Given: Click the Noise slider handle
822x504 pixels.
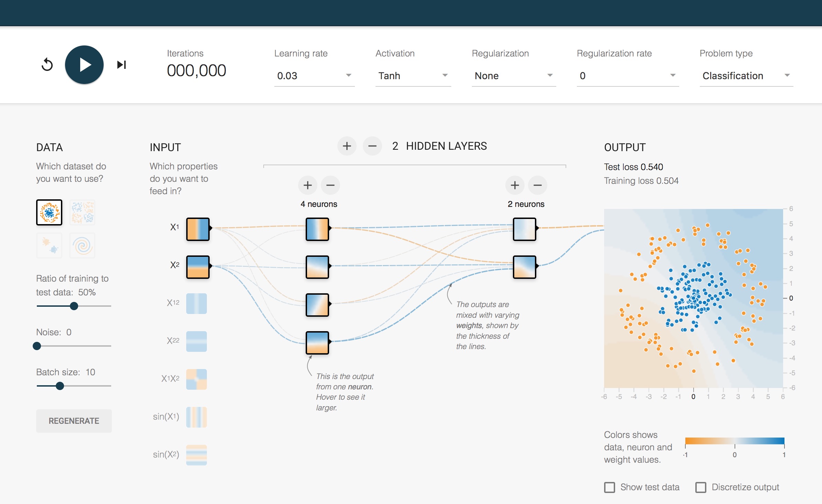Looking at the screenshot, I should (x=37, y=346).
